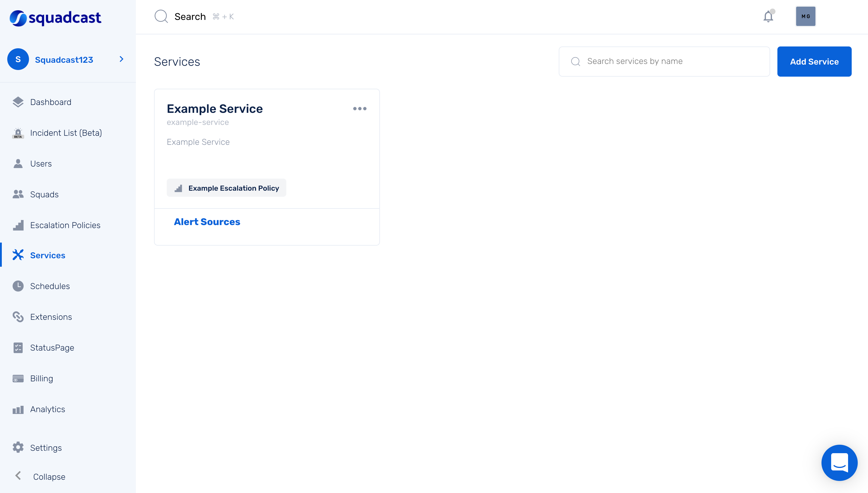Go to Incident List (Beta)
The image size is (868, 493).
[x=66, y=133]
